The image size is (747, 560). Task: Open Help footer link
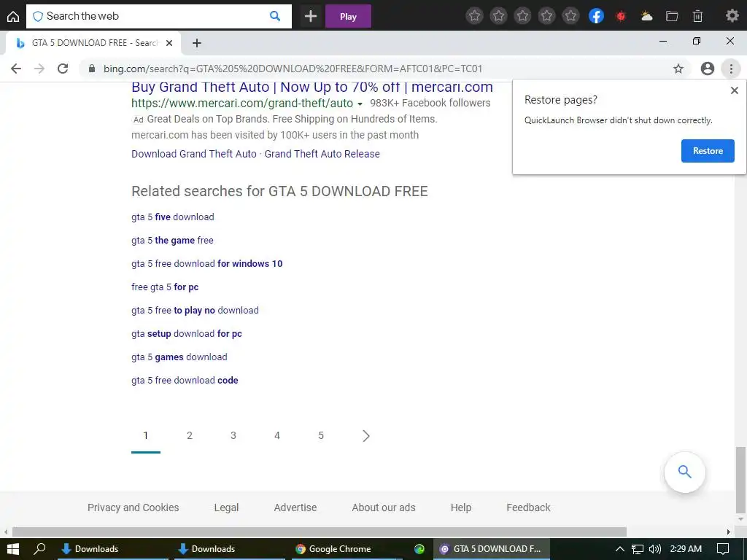(x=461, y=507)
